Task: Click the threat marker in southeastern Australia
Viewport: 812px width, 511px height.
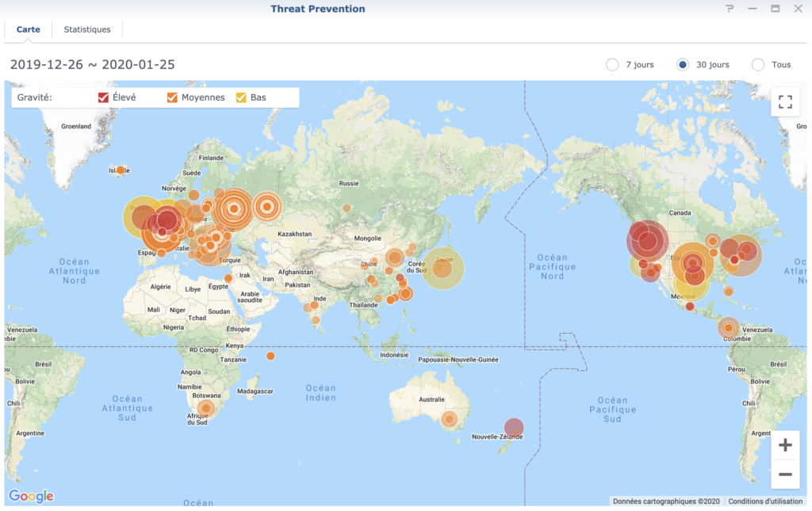Action: click(450, 419)
